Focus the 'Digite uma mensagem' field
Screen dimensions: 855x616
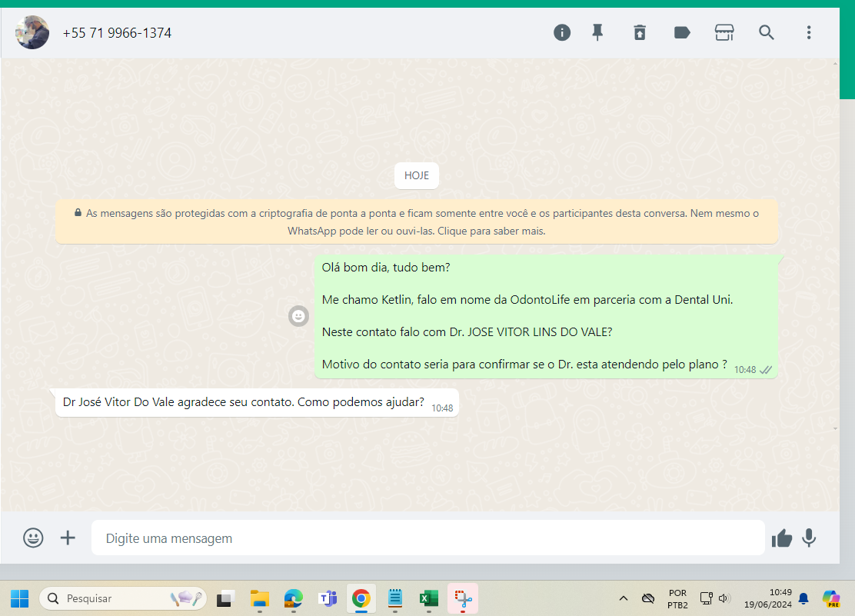tap(428, 538)
